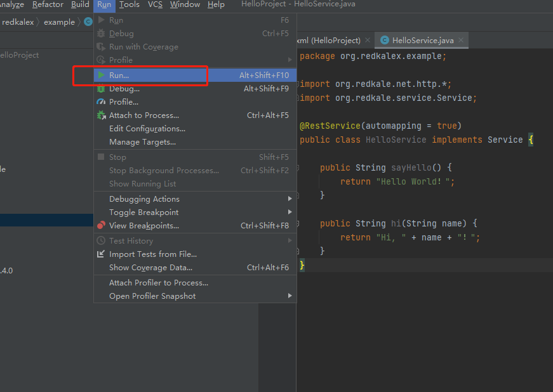Collapse the sayHello method fold marker
Screen dimensions: 553x392
click(296, 168)
